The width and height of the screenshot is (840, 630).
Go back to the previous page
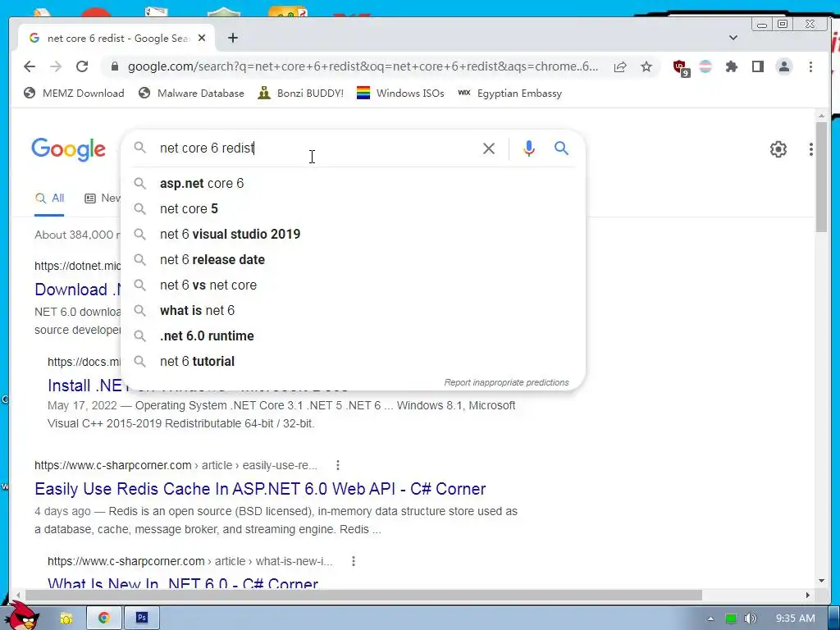[30, 66]
